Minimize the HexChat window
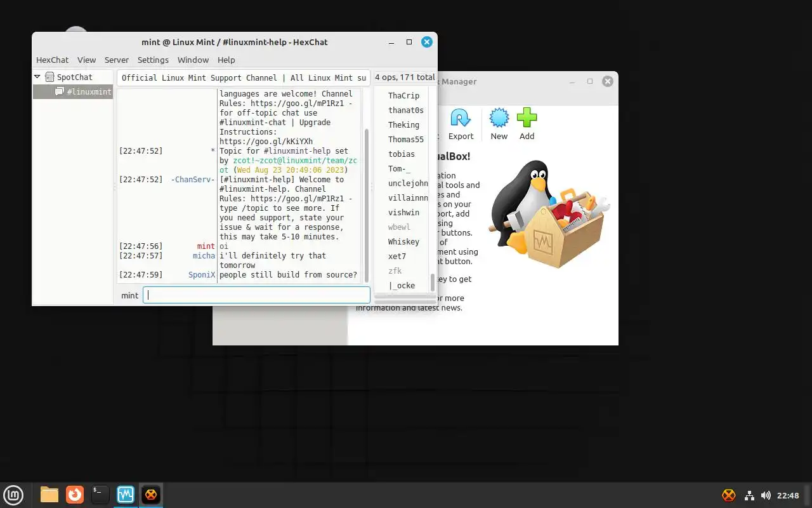The image size is (812, 508). pos(391,42)
